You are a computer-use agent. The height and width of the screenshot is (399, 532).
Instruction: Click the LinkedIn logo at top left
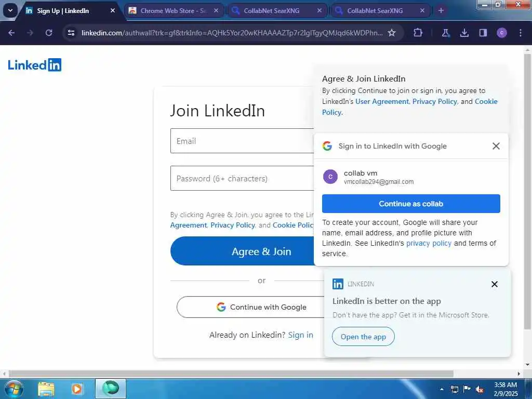coord(35,65)
